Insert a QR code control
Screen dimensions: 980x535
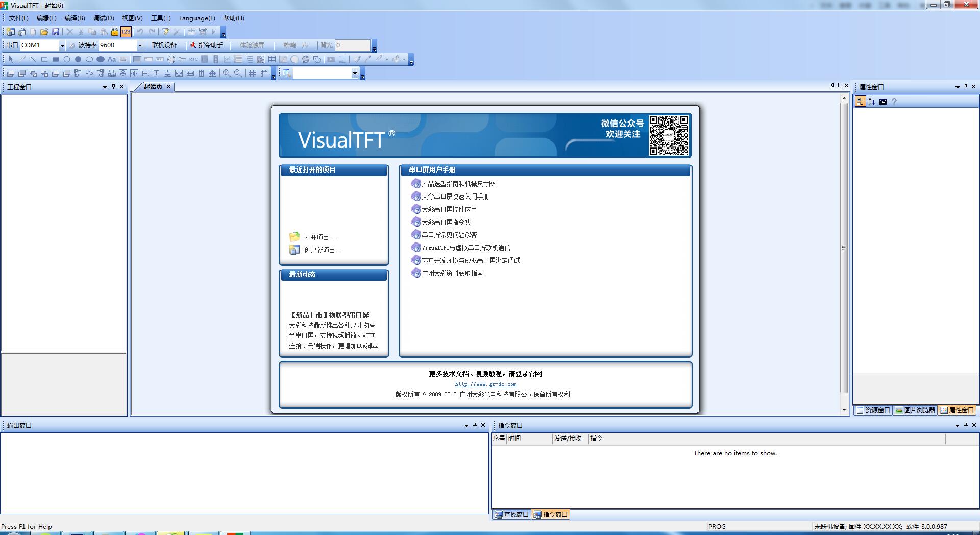(x=261, y=60)
